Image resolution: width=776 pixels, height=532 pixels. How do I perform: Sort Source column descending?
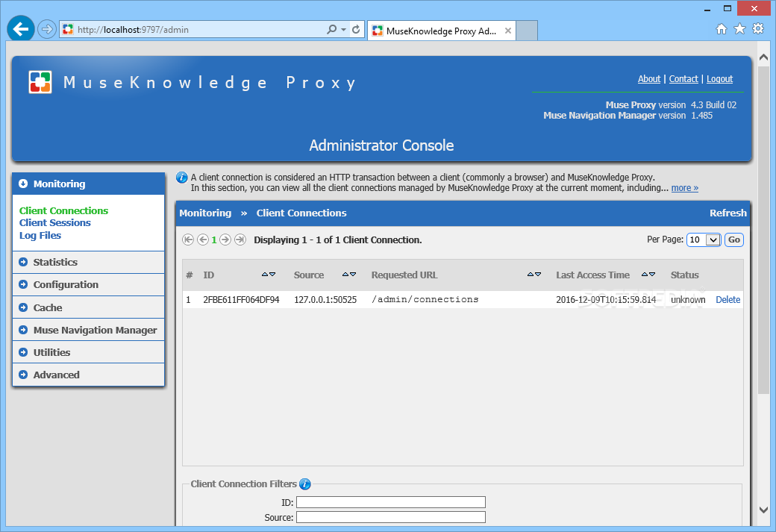click(353, 274)
